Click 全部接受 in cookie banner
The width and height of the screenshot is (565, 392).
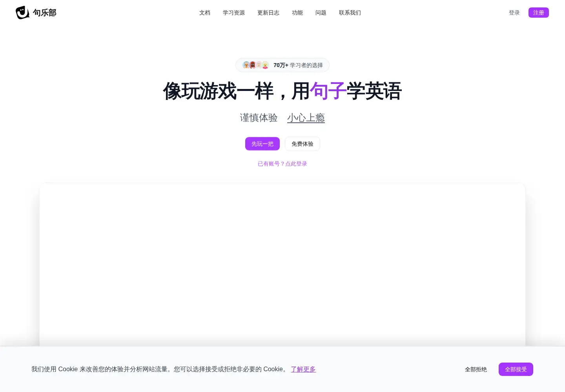coord(516,369)
